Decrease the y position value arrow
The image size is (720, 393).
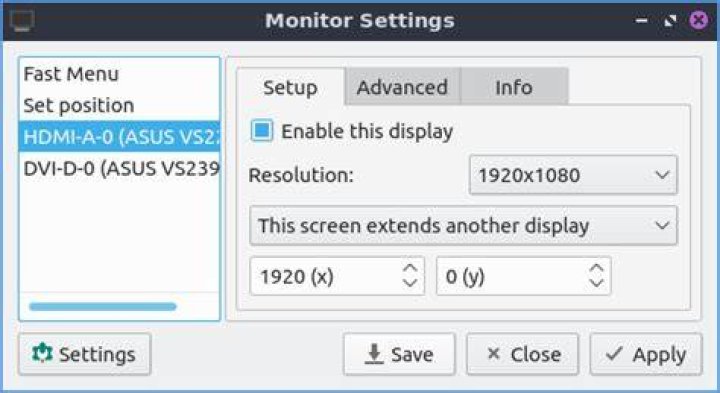[596, 283]
